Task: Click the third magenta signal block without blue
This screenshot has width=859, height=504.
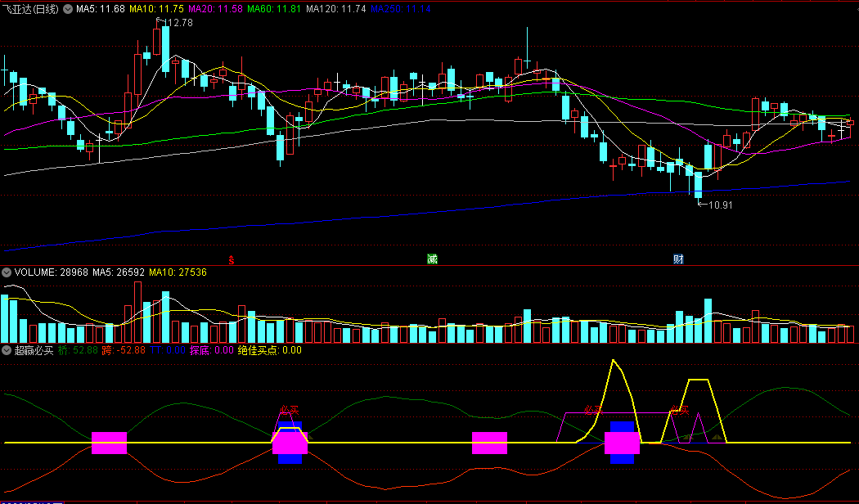Action: coord(490,443)
